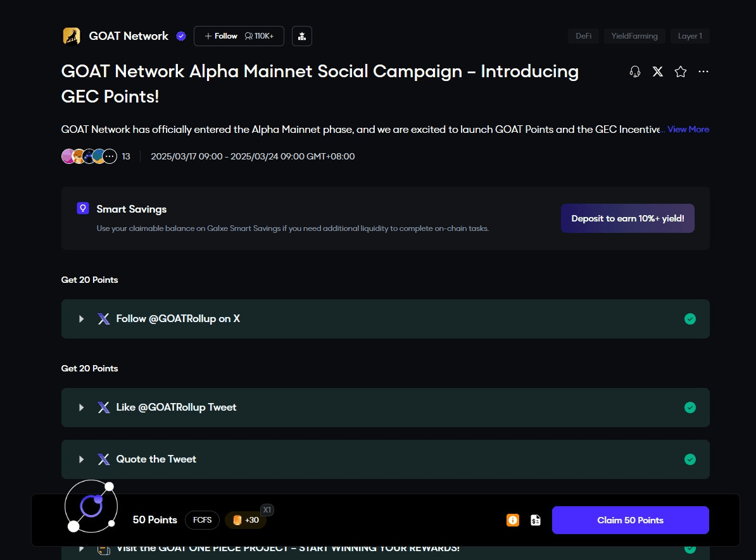Click the Follow @GOATRollup on X title
Screen dimensions: 756x560
tap(178, 319)
